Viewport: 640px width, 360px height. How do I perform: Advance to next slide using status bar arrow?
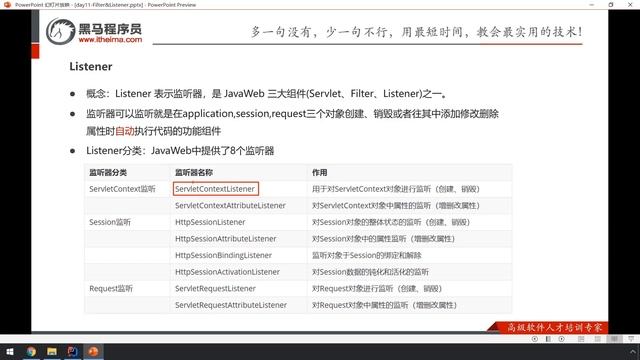click(562, 339)
